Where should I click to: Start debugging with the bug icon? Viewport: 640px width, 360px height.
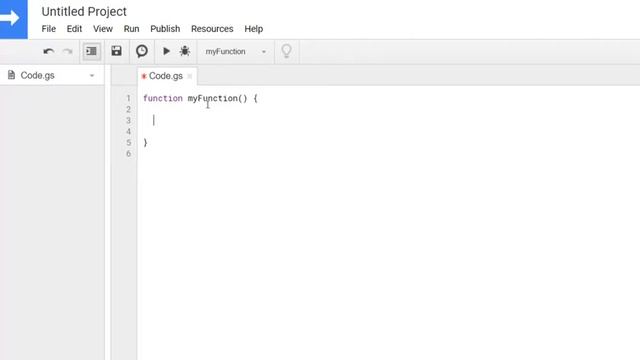[185, 51]
